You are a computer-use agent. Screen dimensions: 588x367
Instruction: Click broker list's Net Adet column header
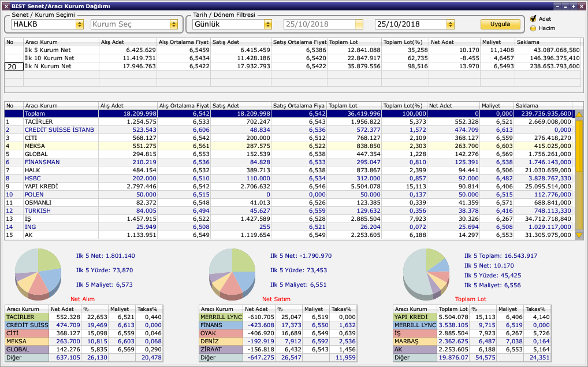[x=453, y=106]
